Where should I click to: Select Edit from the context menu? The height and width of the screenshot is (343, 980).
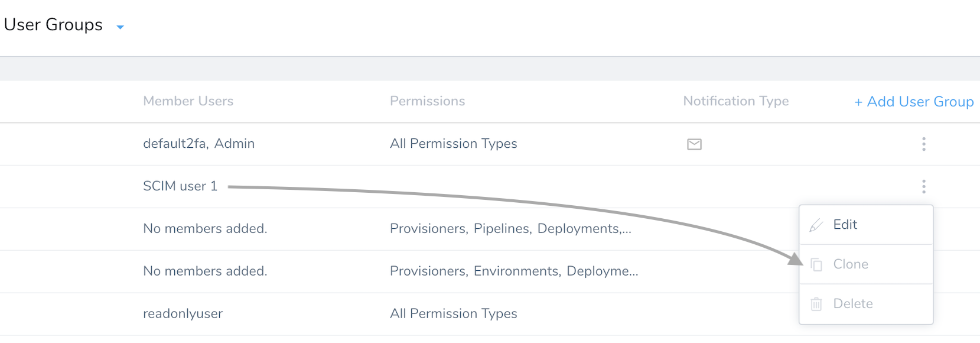[866, 225]
